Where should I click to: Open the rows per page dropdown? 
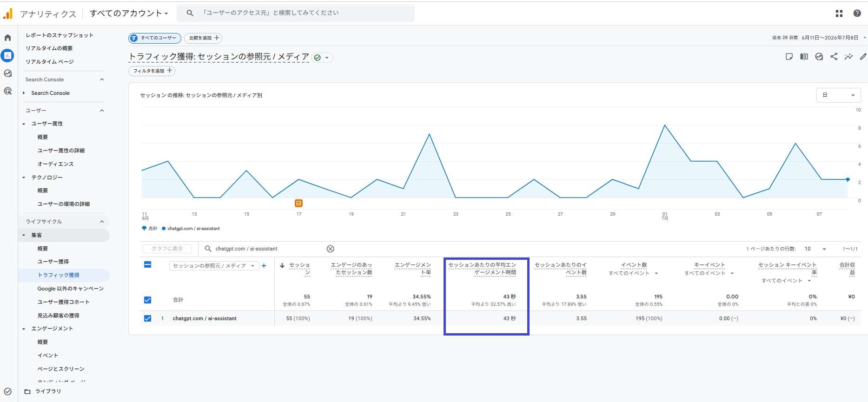tap(815, 249)
